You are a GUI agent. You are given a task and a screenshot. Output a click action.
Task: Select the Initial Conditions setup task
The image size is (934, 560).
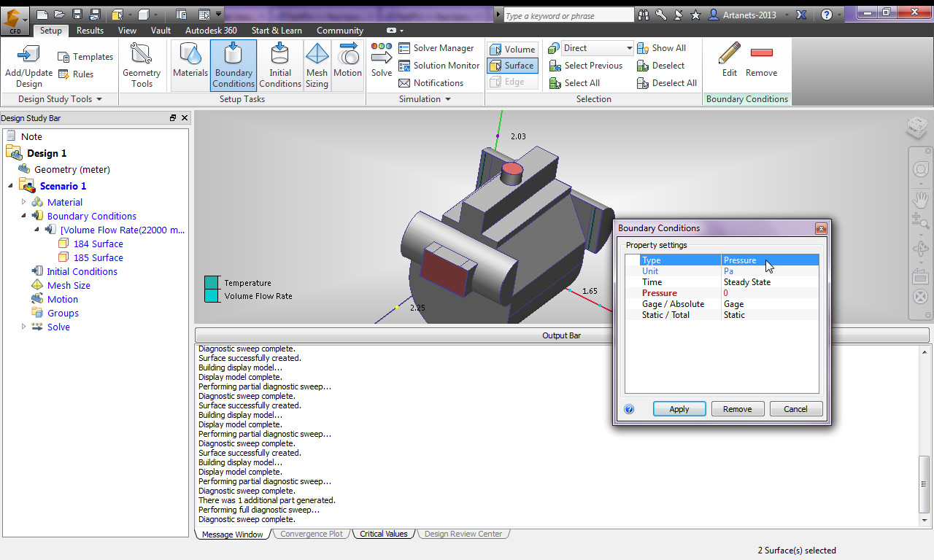280,66
